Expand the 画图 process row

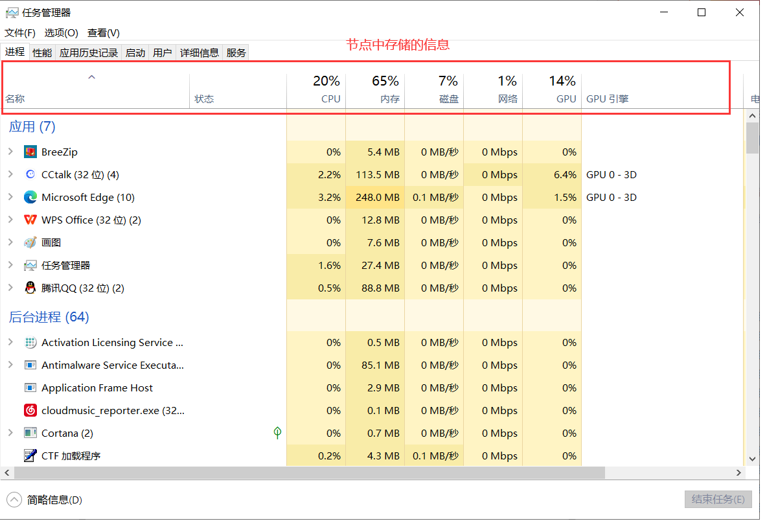[10, 242]
